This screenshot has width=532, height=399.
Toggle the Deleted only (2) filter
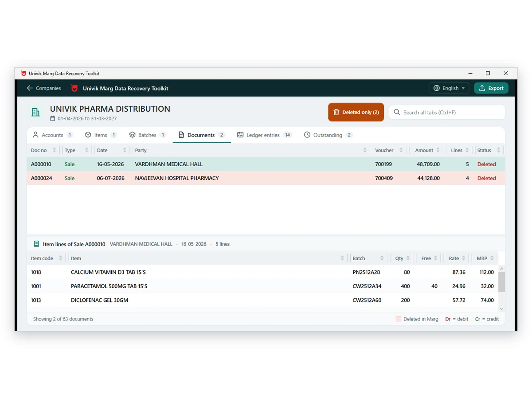[x=356, y=112]
